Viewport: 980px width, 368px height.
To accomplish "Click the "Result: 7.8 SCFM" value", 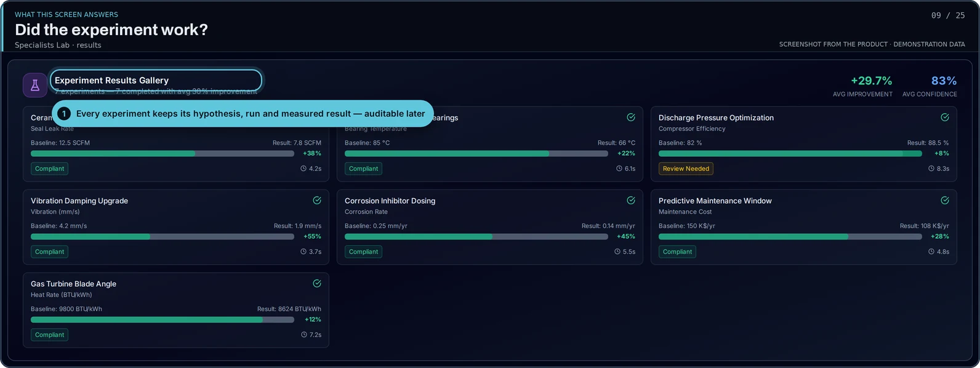I will tap(297, 143).
